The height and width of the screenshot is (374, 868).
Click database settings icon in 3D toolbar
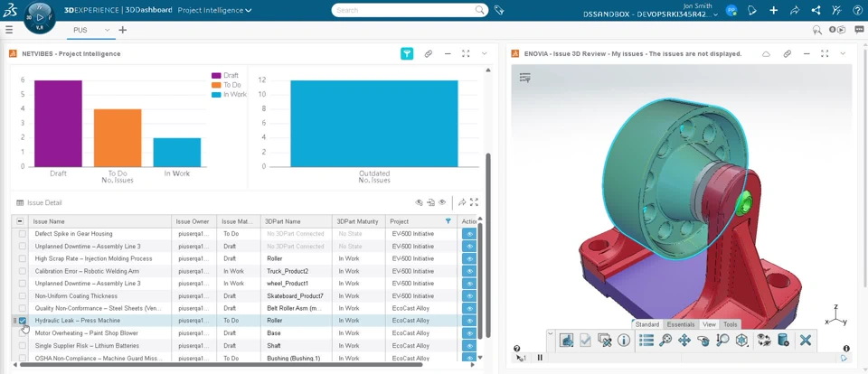(783, 341)
